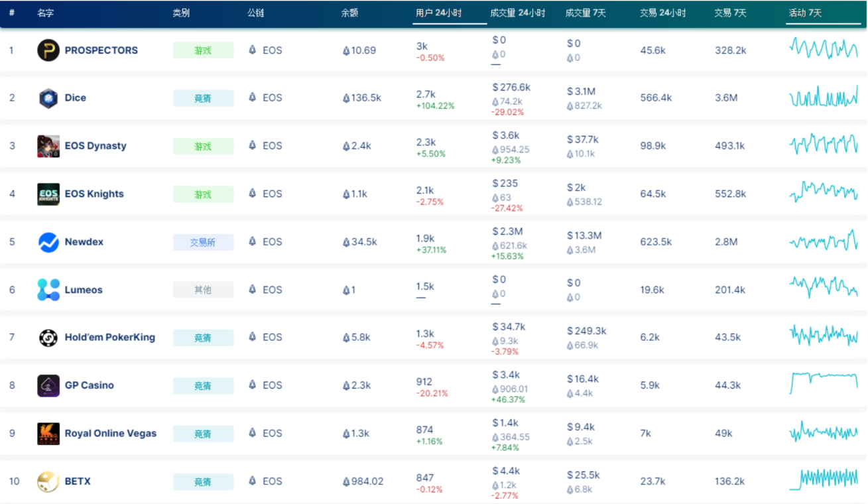Click the BETX 7-day activity sparkline
This screenshot has height=504, width=868.
824,479
